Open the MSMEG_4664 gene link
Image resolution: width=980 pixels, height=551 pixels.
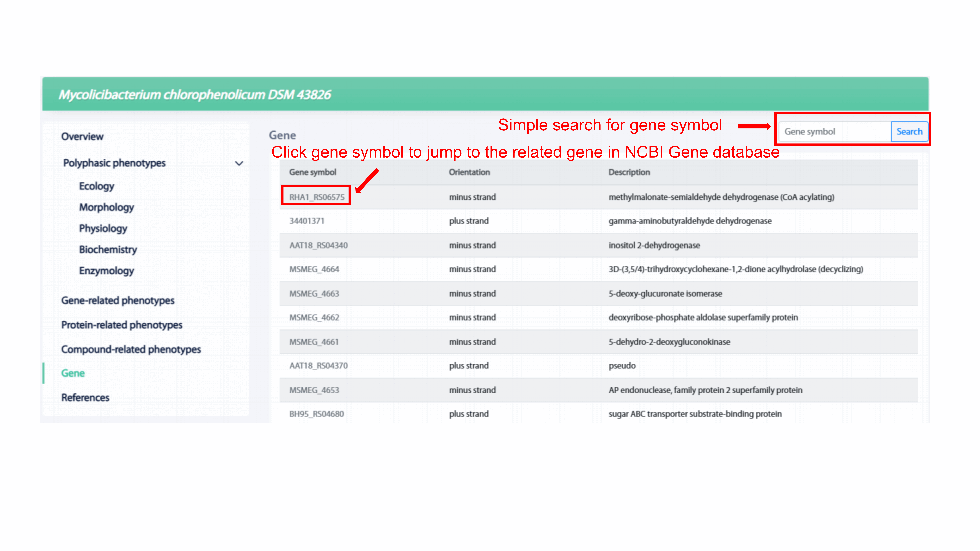[314, 269]
